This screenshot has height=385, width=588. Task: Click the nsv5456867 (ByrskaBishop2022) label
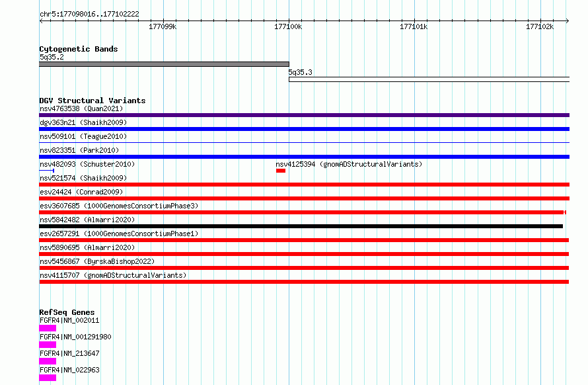[x=97, y=261]
